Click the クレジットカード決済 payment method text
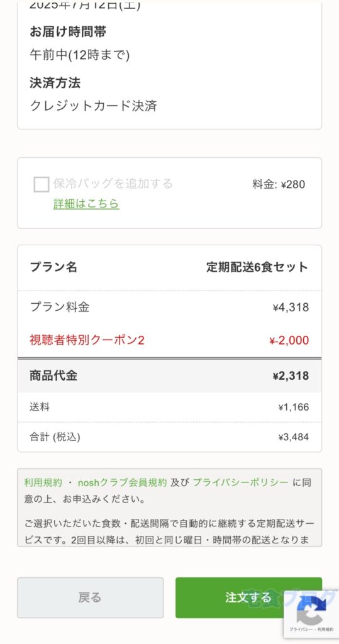 93,106
